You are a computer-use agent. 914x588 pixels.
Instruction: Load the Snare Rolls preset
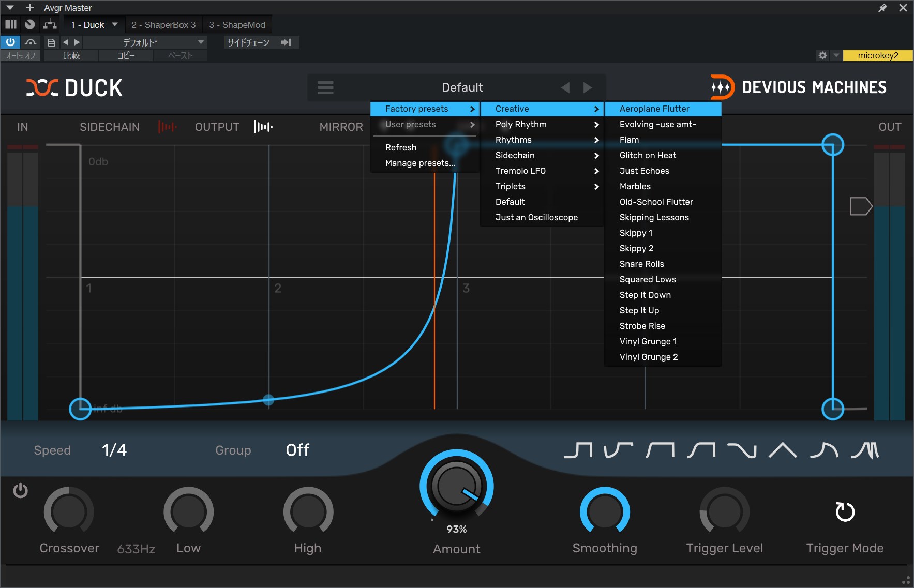click(x=663, y=264)
